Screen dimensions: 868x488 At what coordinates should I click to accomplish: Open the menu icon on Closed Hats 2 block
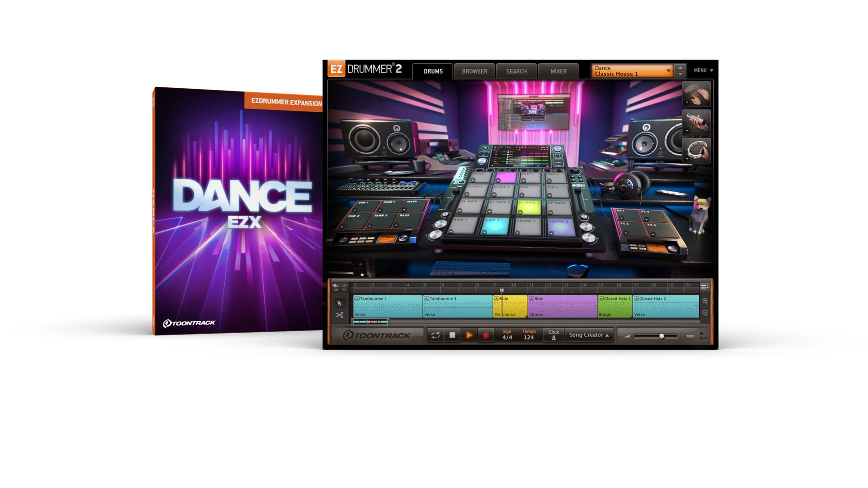click(636, 298)
